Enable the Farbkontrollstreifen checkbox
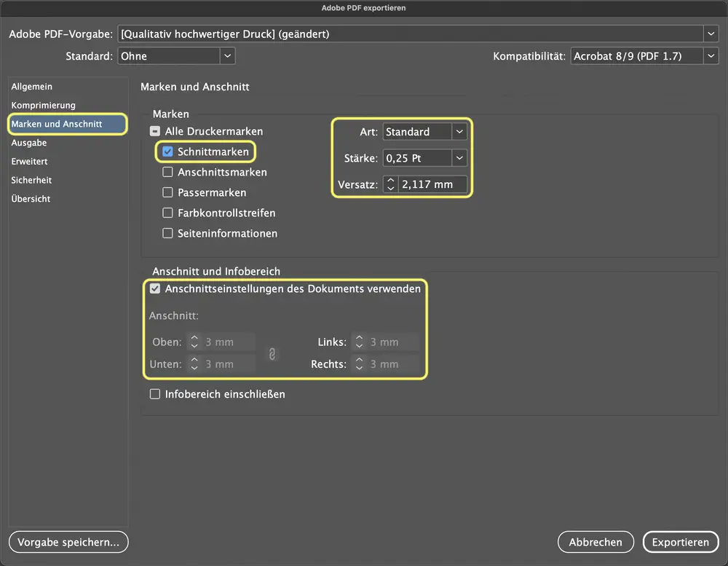This screenshot has width=728, height=566. [x=167, y=213]
